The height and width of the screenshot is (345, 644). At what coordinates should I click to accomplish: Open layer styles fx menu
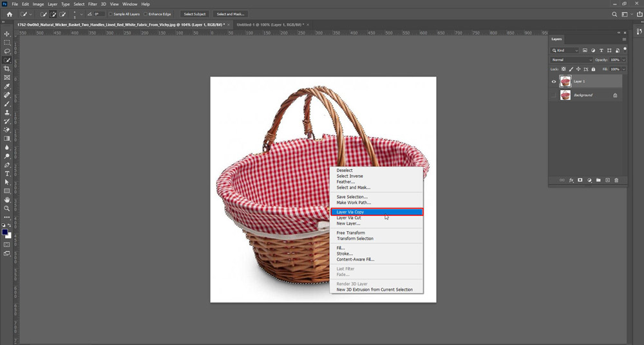pyautogui.click(x=571, y=180)
